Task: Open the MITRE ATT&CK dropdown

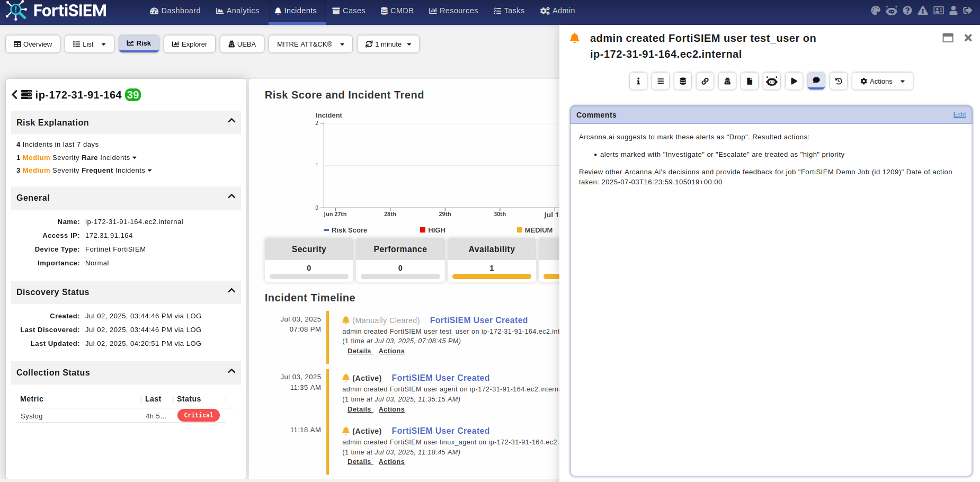Action: (310, 44)
